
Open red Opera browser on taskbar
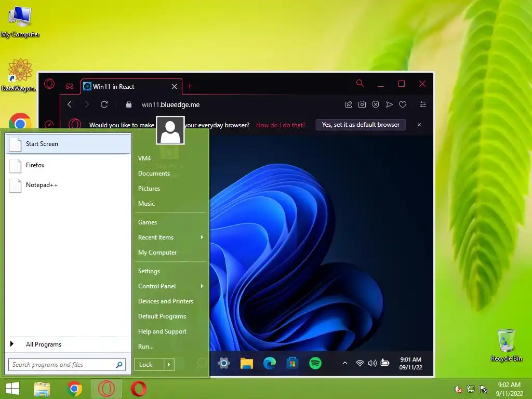(x=139, y=389)
